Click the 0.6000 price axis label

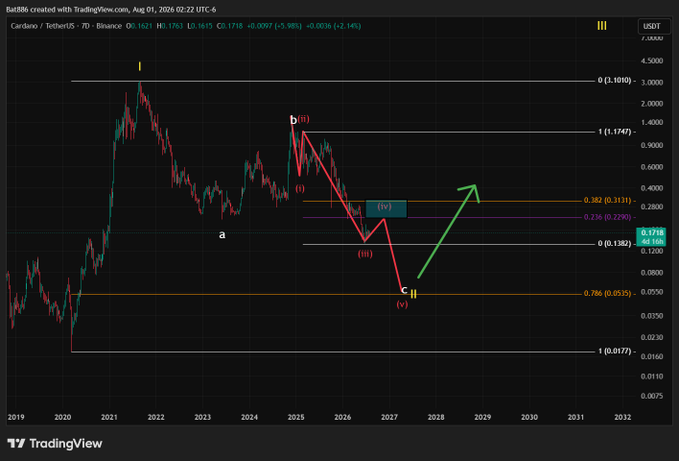click(652, 167)
